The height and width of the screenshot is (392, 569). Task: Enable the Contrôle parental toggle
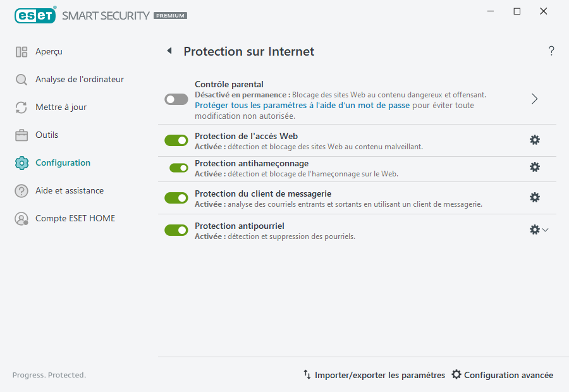click(176, 99)
